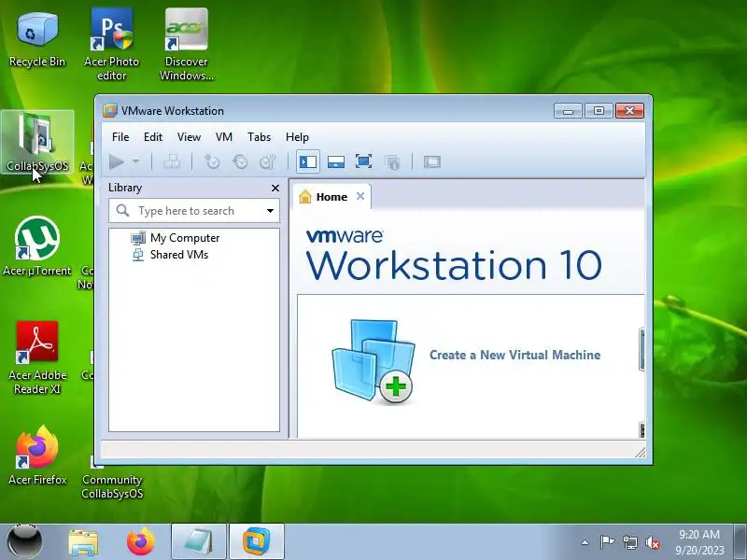Open the File menu
747x560 pixels.
120,137
